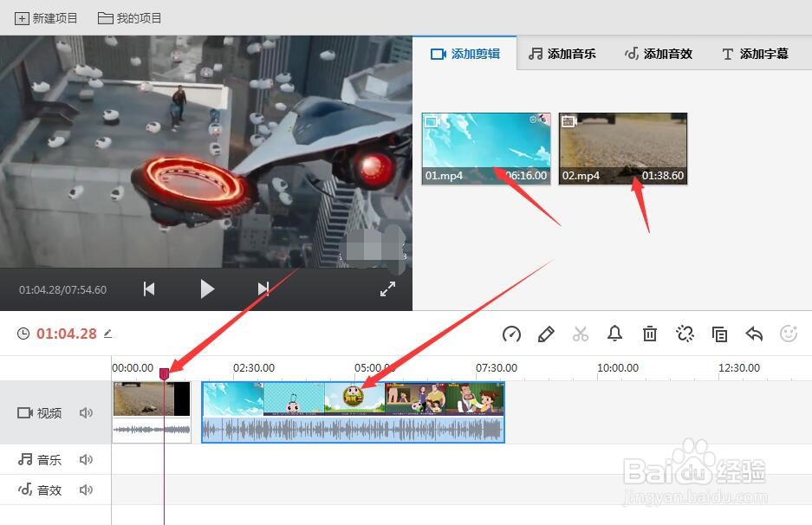Click the audio waveform of the road clip
Viewport: 812px width, 525px height.
(152, 430)
